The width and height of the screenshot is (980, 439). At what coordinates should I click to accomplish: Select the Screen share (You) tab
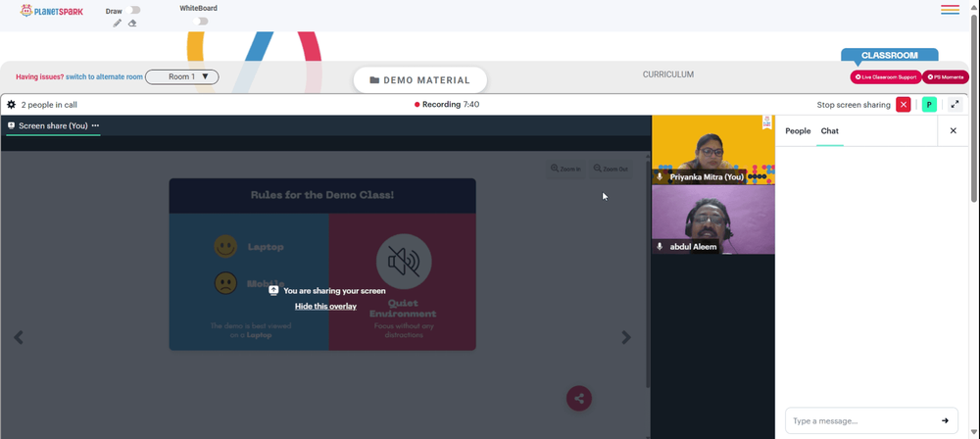[x=53, y=125]
